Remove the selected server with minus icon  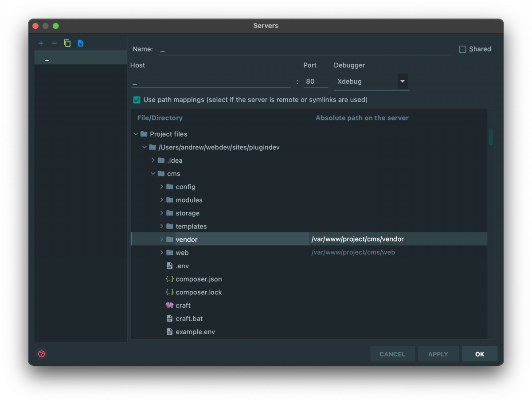[54, 43]
